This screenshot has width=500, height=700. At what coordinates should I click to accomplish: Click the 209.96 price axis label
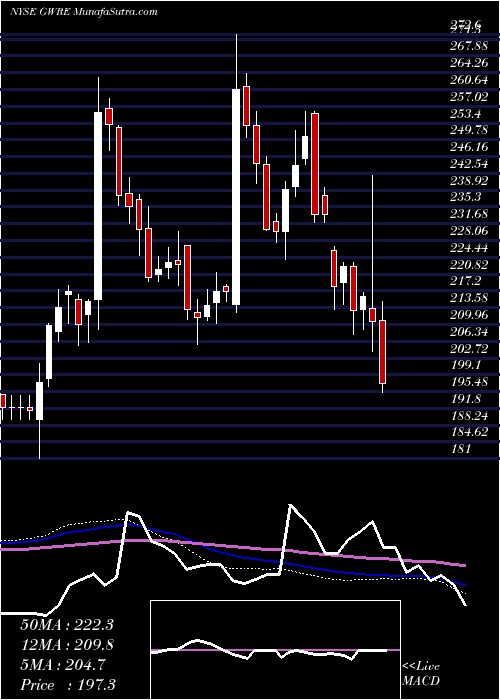pyautogui.click(x=471, y=315)
